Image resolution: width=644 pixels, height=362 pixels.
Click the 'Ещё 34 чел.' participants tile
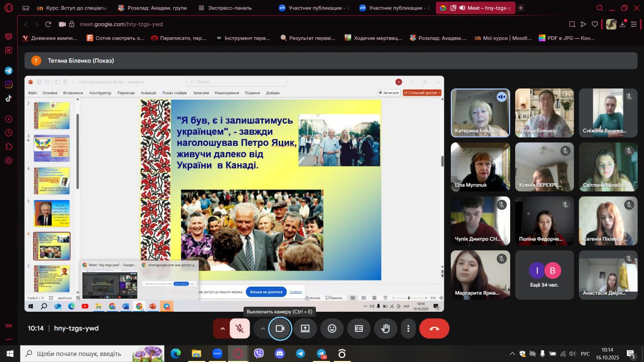pos(544,274)
